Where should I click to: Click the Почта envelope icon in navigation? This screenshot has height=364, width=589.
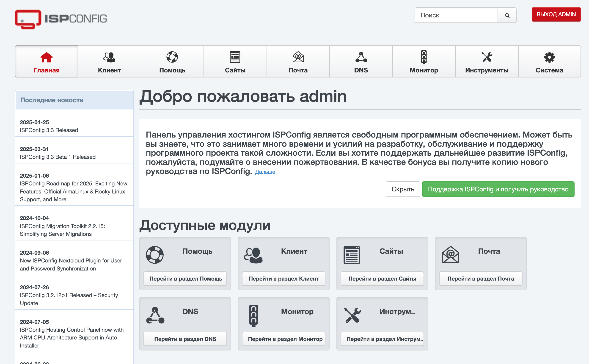pyautogui.click(x=298, y=57)
